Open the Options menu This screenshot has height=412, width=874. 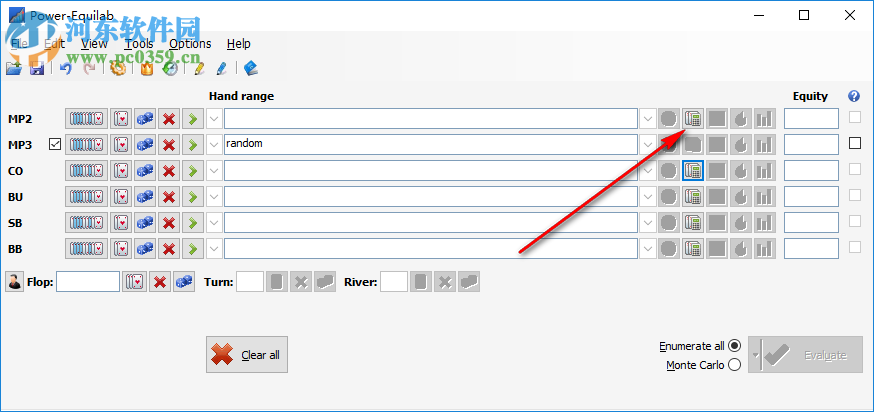tap(190, 43)
